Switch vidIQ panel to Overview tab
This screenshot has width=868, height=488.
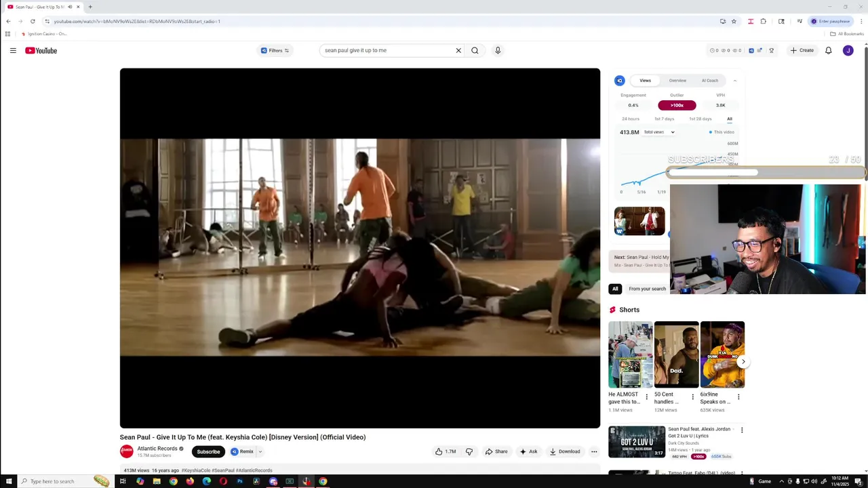[x=677, y=81]
